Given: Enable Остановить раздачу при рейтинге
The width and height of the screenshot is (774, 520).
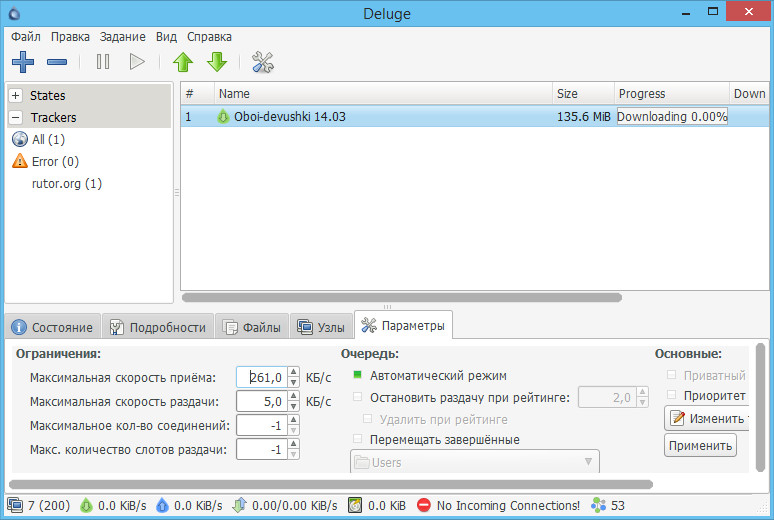Looking at the screenshot, I should coord(357,397).
